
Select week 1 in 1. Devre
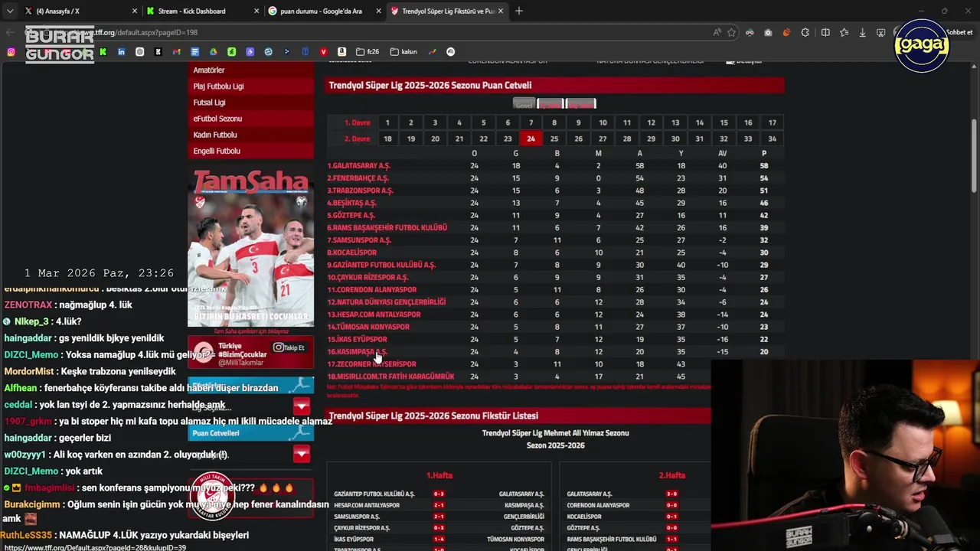click(x=387, y=122)
